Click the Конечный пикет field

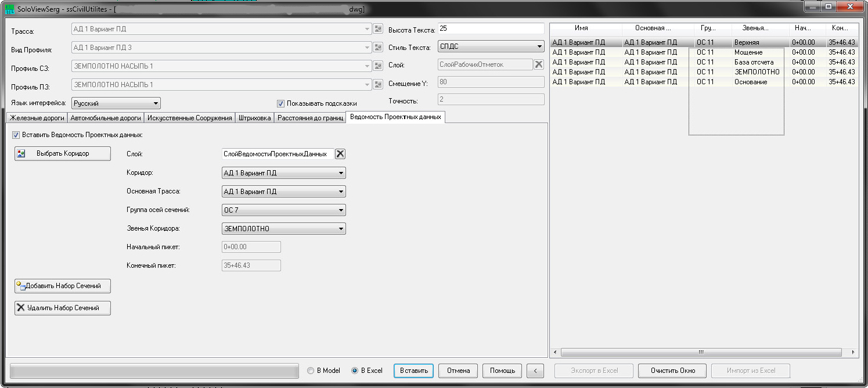[x=251, y=265]
